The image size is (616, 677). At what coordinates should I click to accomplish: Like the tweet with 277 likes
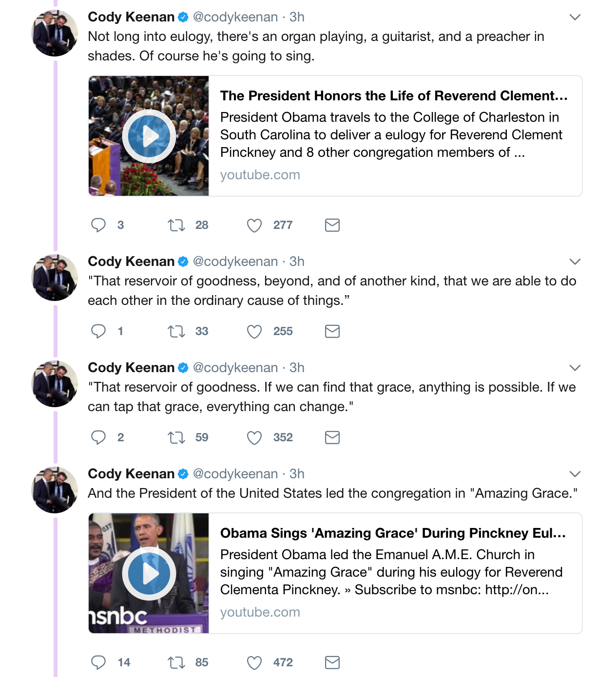click(x=254, y=225)
